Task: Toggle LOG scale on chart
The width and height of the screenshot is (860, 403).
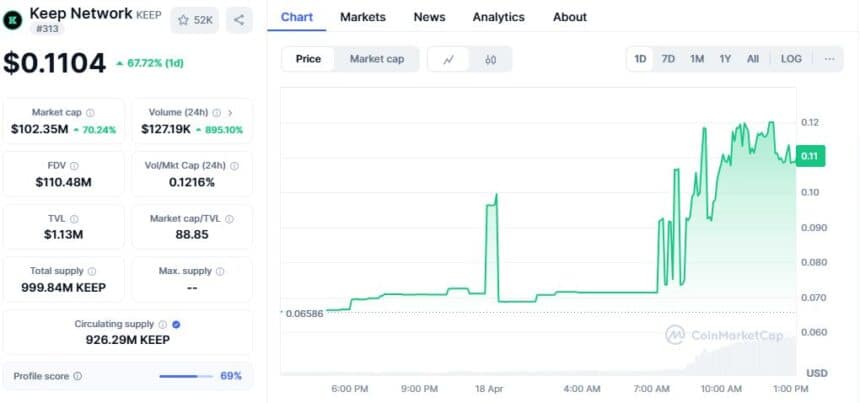Action: click(x=791, y=59)
